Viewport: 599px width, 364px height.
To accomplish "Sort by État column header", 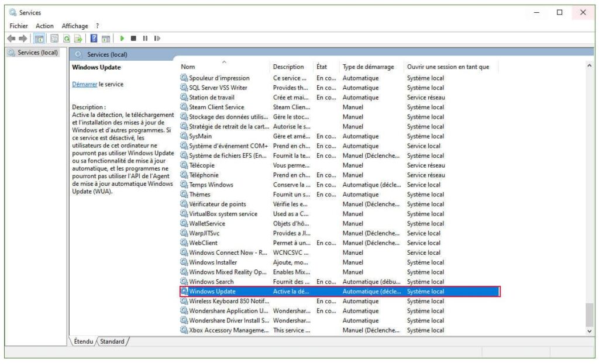I will 322,67.
